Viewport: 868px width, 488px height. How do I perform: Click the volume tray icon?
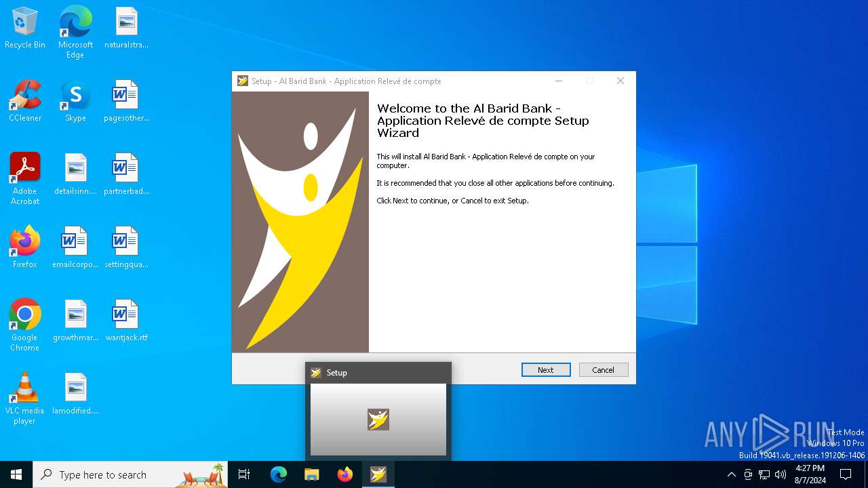(781, 474)
